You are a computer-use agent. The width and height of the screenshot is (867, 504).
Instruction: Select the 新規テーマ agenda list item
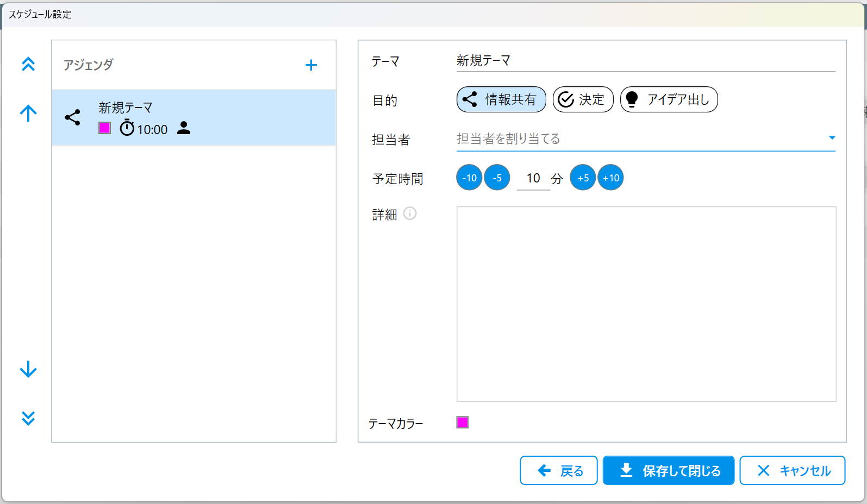194,117
